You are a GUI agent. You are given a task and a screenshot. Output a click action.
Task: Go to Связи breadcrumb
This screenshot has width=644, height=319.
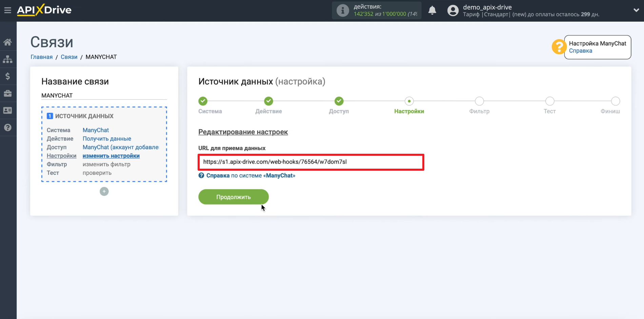click(x=69, y=57)
